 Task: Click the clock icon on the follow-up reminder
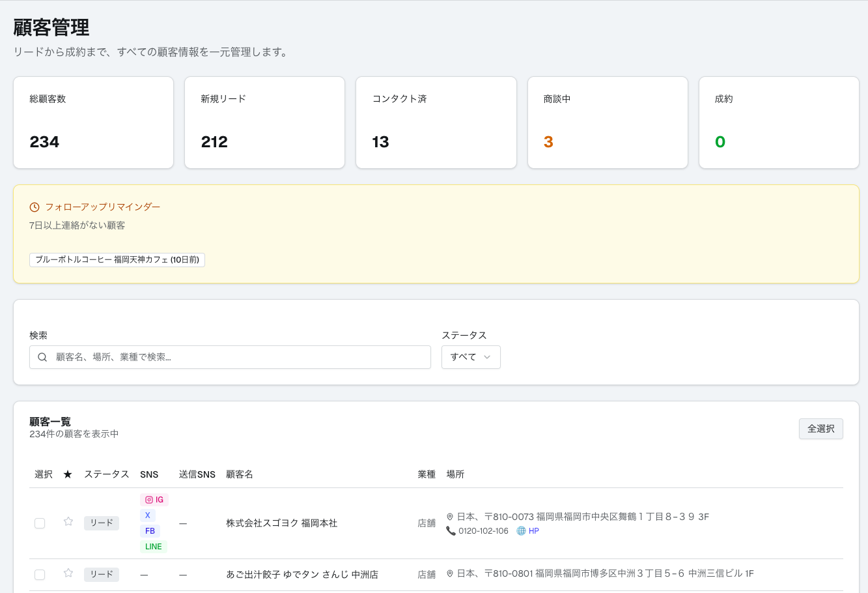pos(33,207)
